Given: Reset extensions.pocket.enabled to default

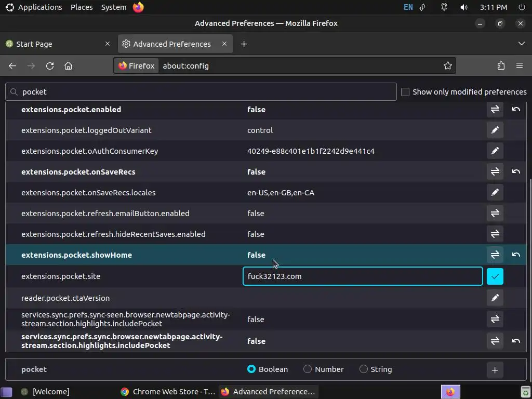Looking at the screenshot, I should point(516,109).
